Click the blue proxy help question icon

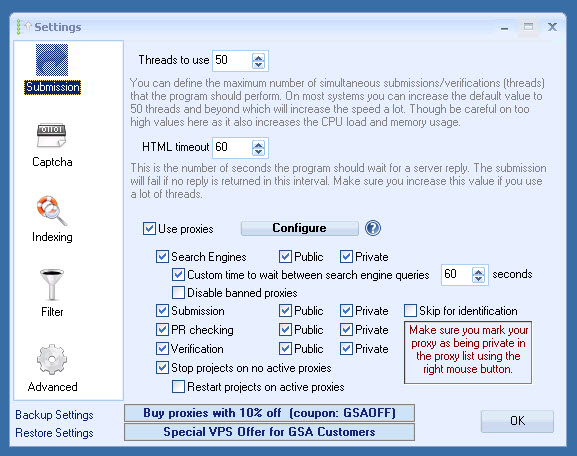pyautogui.click(x=373, y=228)
